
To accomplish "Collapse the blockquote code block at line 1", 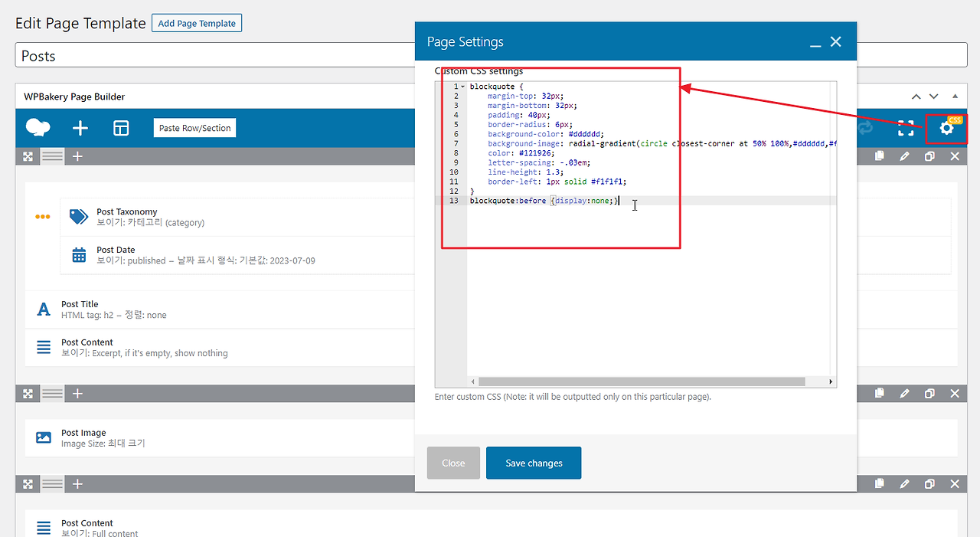I will pos(462,87).
